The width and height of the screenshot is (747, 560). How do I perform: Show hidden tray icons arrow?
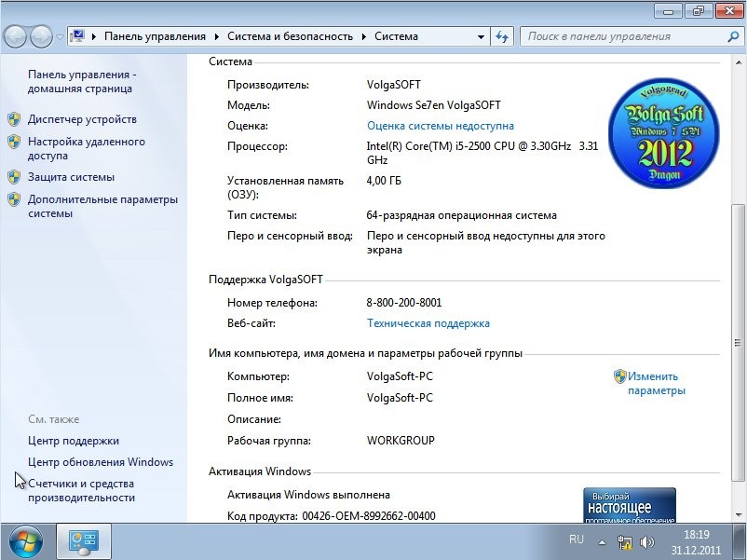coord(602,542)
